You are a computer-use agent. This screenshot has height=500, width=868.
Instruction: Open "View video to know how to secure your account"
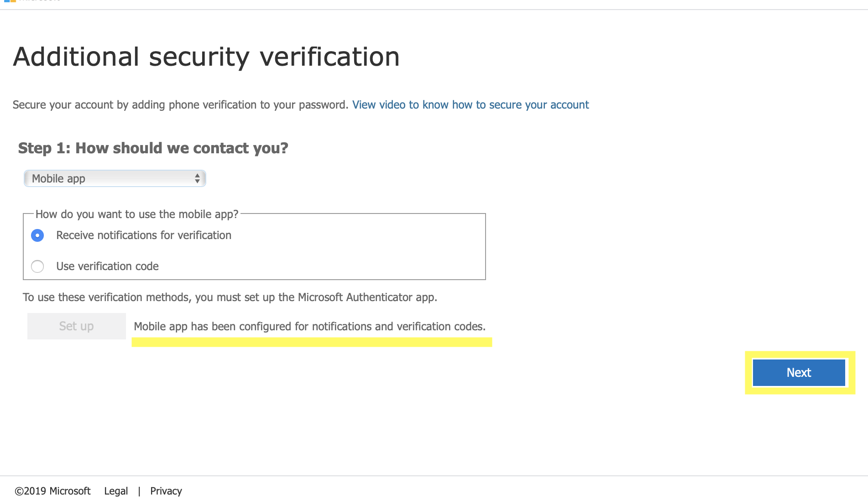pos(471,104)
